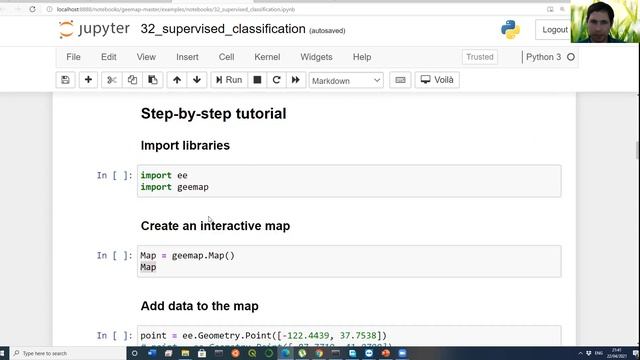Open the Insert menu
This screenshot has height=360, width=640.
[187, 57]
